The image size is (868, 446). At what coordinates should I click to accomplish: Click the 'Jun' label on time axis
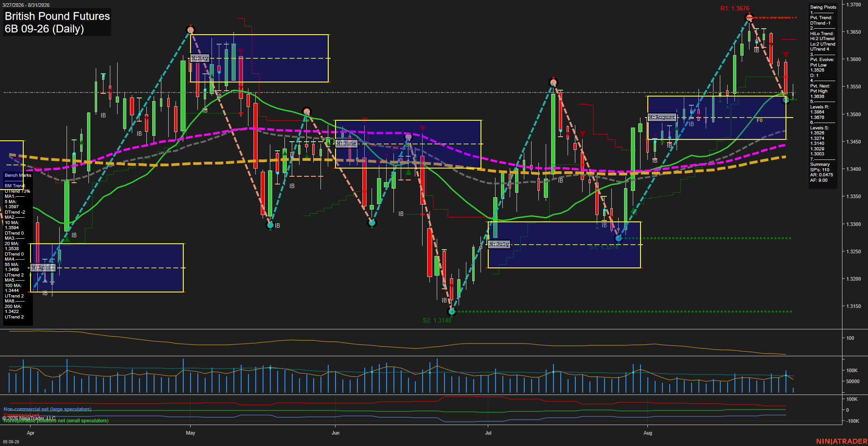(336, 433)
